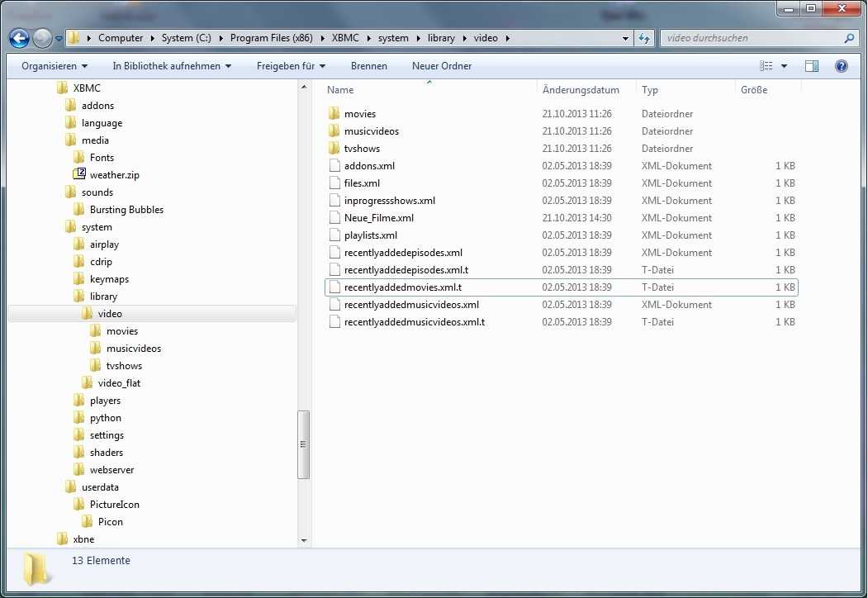
Task: Select the addons.xml file icon
Action: [334, 165]
